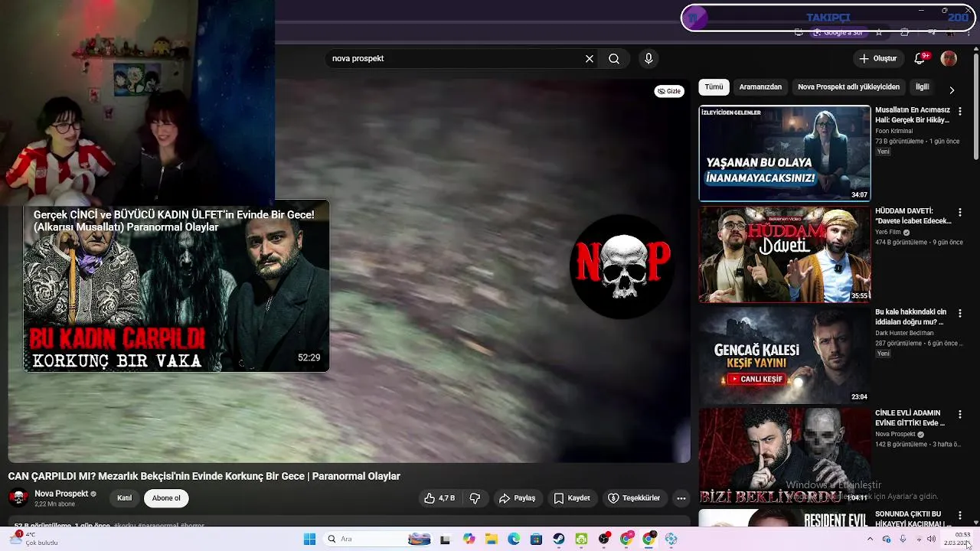Open 'Dark Hunter Bedirhan' channel name
This screenshot has width=980, height=551.
pyautogui.click(x=904, y=333)
